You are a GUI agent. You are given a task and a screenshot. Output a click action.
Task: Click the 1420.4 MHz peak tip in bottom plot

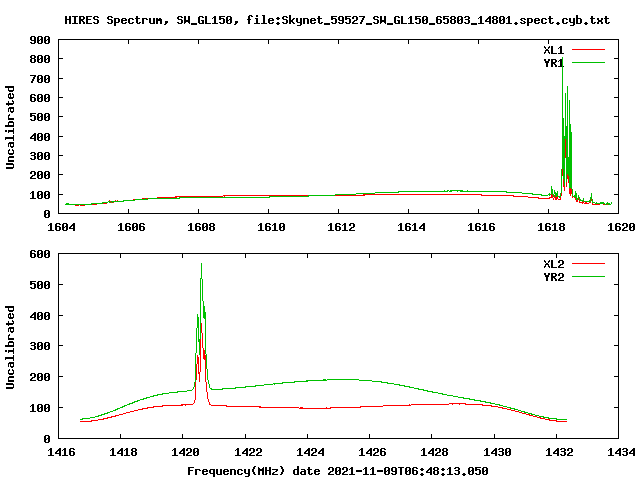tap(201, 264)
